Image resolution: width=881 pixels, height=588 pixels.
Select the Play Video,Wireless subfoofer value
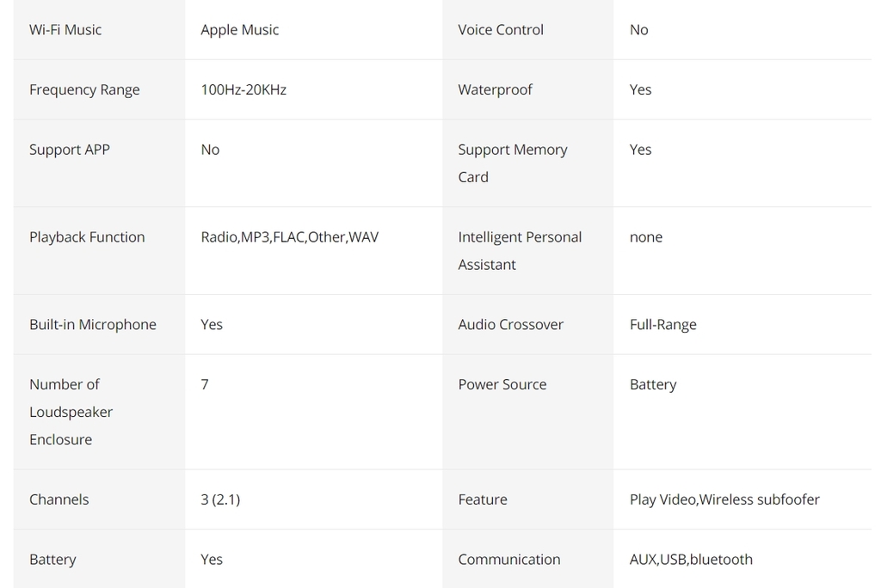pos(724,499)
